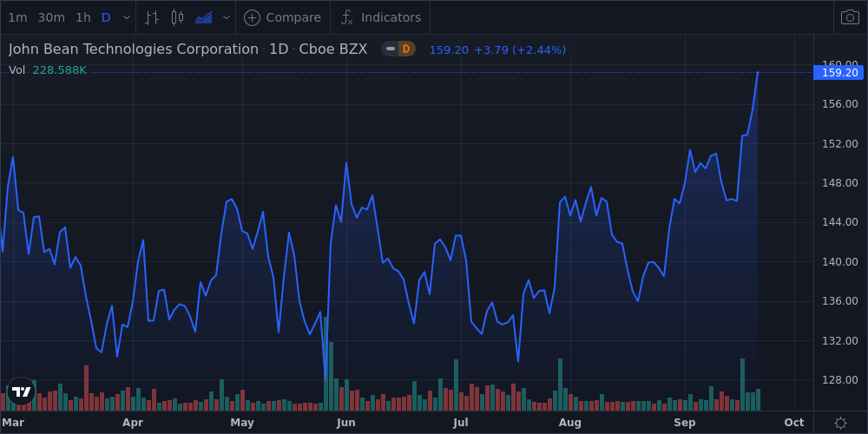
Task: Click the Jul label on time axis
Action: [x=461, y=423]
